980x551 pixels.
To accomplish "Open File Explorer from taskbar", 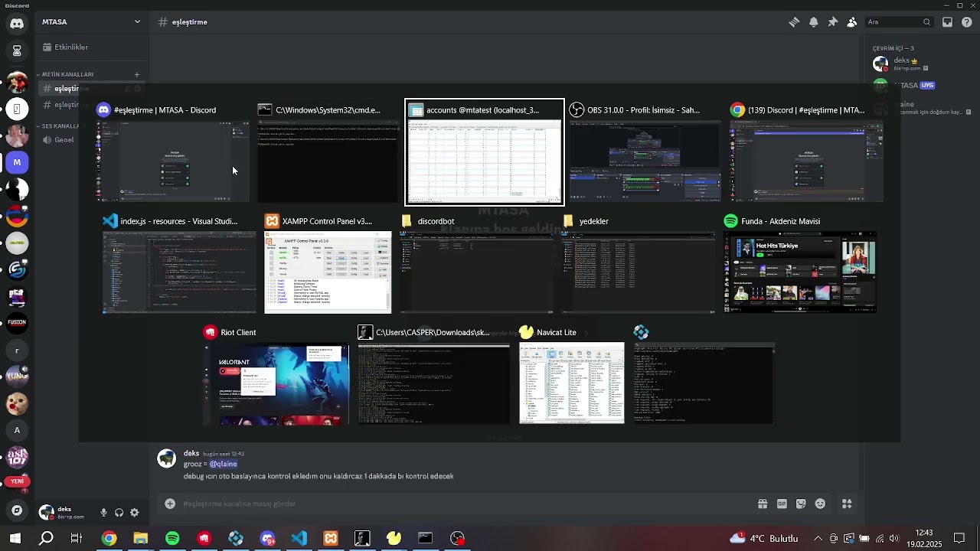I will tap(140, 539).
